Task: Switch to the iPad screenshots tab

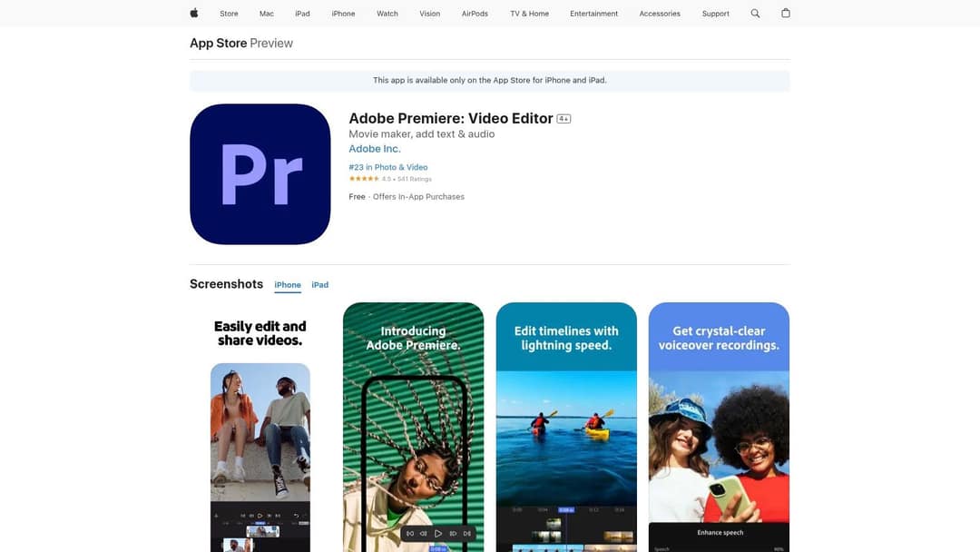Action: [320, 285]
